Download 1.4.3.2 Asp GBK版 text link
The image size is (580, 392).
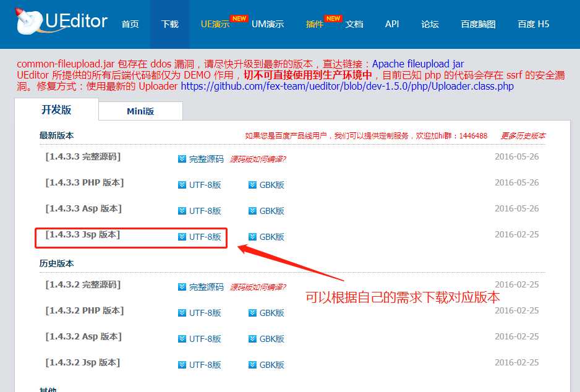coord(271,339)
